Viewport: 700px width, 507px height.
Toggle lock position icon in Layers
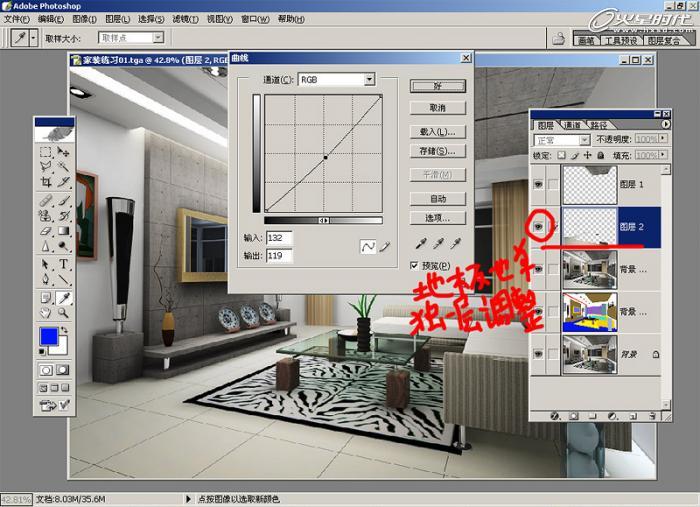tap(588, 155)
